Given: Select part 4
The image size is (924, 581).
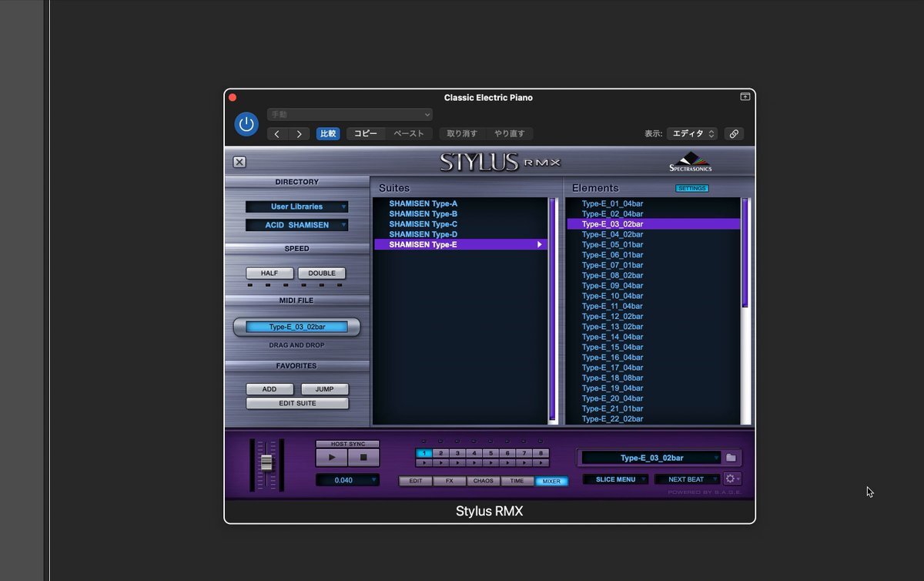Looking at the screenshot, I should point(474,454).
